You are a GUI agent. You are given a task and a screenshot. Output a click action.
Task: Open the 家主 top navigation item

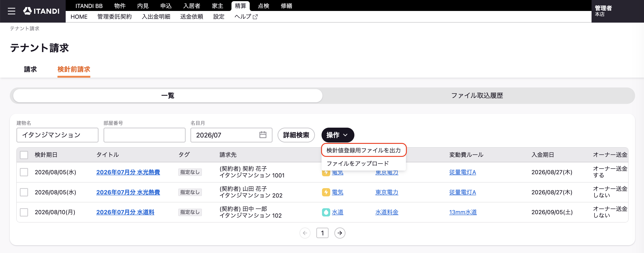pyautogui.click(x=217, y=6)
